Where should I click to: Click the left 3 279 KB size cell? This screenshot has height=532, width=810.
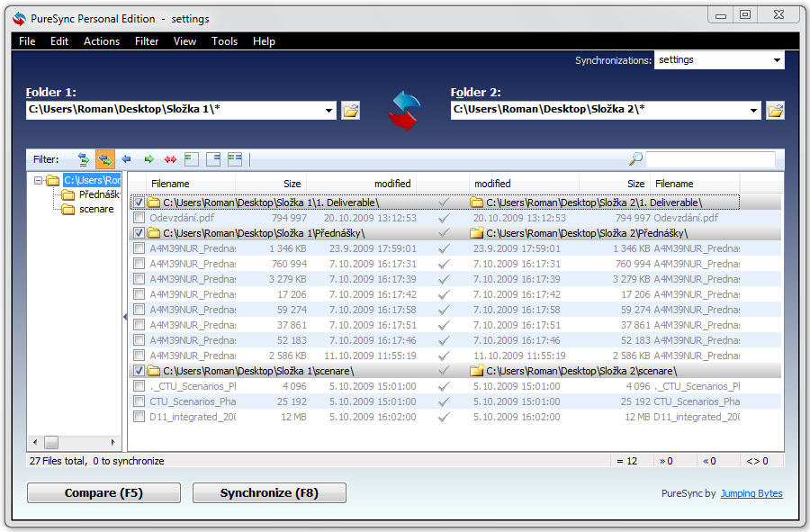tap(288, 279)
